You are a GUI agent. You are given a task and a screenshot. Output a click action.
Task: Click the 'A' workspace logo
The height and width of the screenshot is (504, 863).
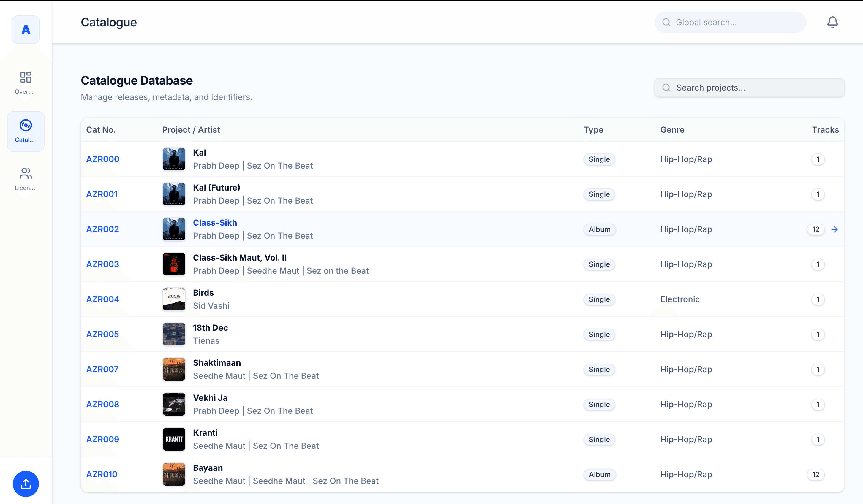(26, 30)
